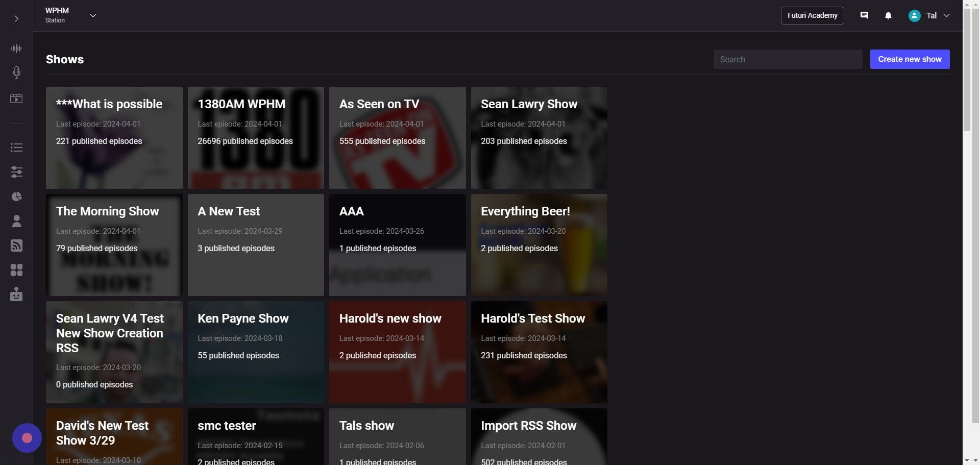Open the video clip icon in the sidebar
The height and width of the screenshot is (465, 980).
point(16,99)
